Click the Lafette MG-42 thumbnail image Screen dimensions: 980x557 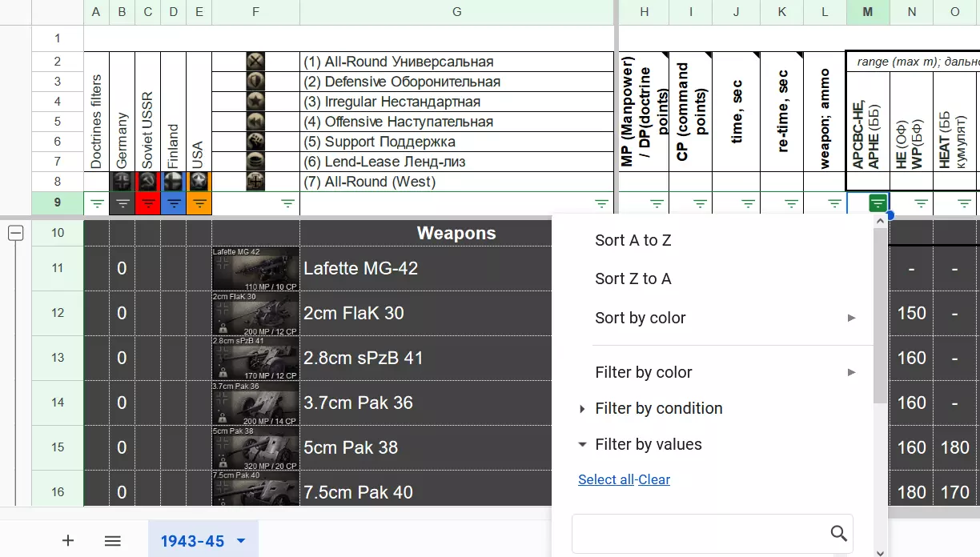pos(255,269)
